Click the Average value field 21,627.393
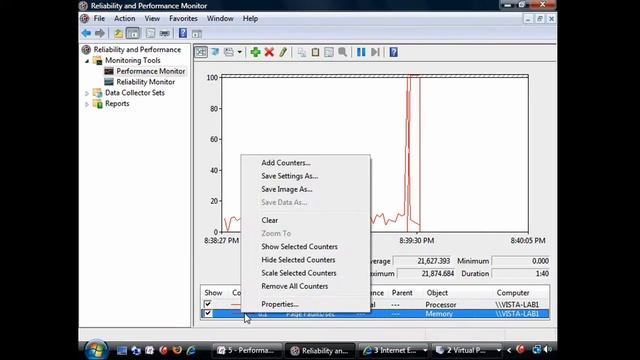The height and width of the screenshot is (360, 640). click(422, 261)
